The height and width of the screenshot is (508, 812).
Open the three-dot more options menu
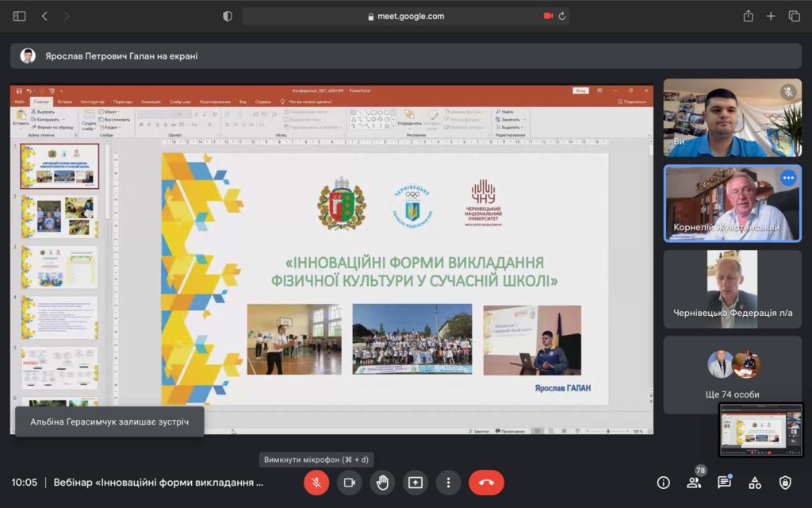coord(449,483)
